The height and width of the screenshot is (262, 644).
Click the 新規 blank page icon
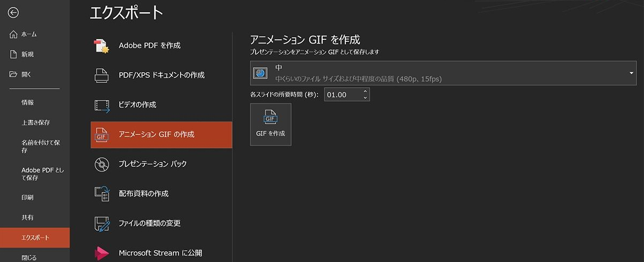click(13, 54)
